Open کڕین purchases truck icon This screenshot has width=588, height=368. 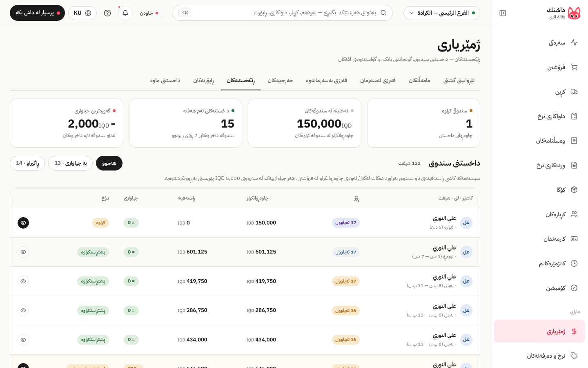tap(574, 92)
